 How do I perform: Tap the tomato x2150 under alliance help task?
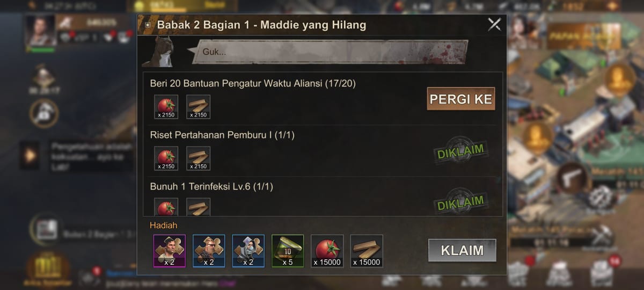(x=166, y=107)
